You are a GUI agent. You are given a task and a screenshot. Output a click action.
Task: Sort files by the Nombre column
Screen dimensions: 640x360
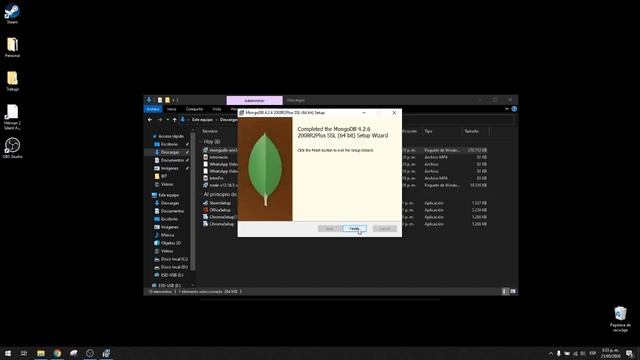(x=210, y=131)
